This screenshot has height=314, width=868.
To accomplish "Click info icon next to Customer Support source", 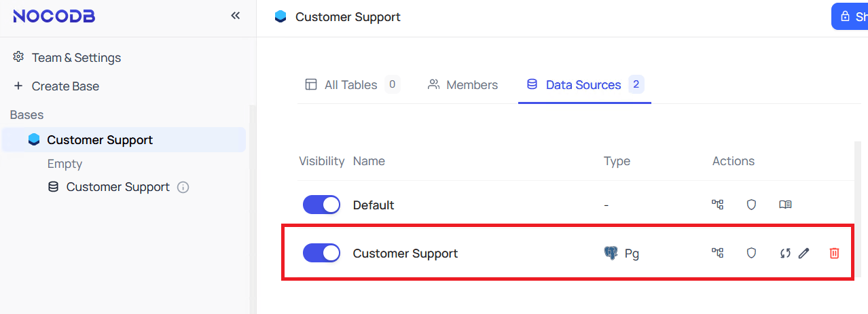I will [183, 187].
